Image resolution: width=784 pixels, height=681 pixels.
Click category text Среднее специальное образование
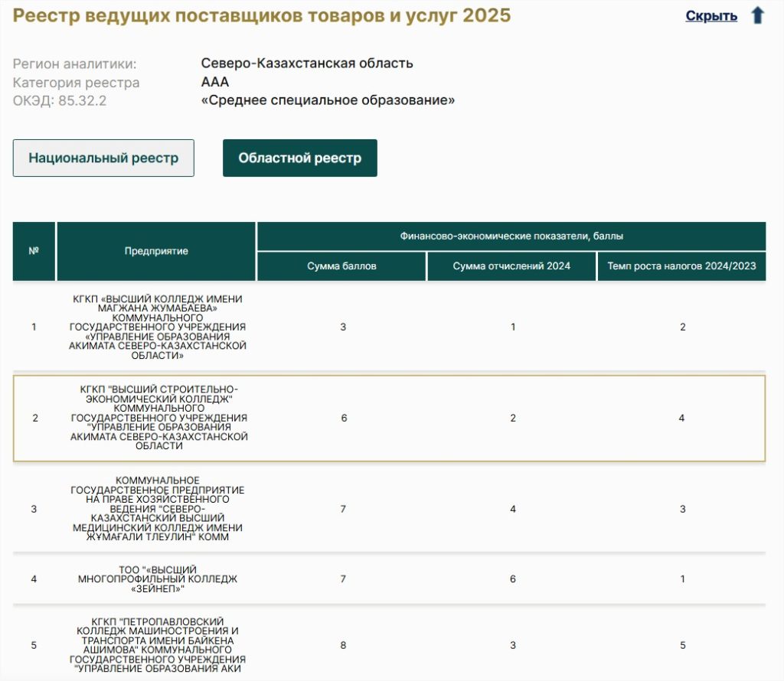328,100
